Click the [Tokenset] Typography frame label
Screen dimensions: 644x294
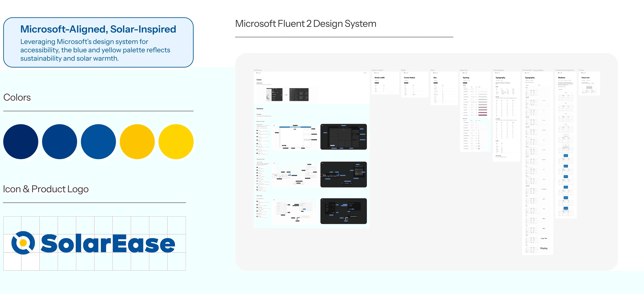coord(533,70)
